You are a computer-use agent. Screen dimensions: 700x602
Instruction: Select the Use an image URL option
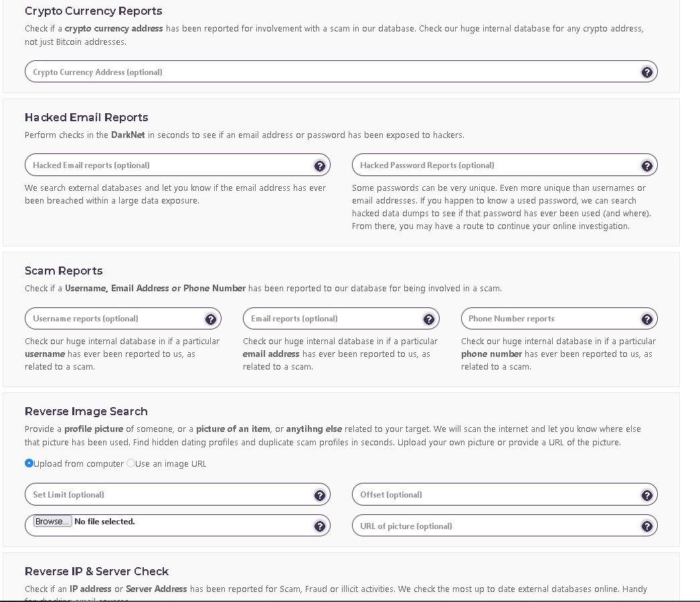tap(131, 463)
